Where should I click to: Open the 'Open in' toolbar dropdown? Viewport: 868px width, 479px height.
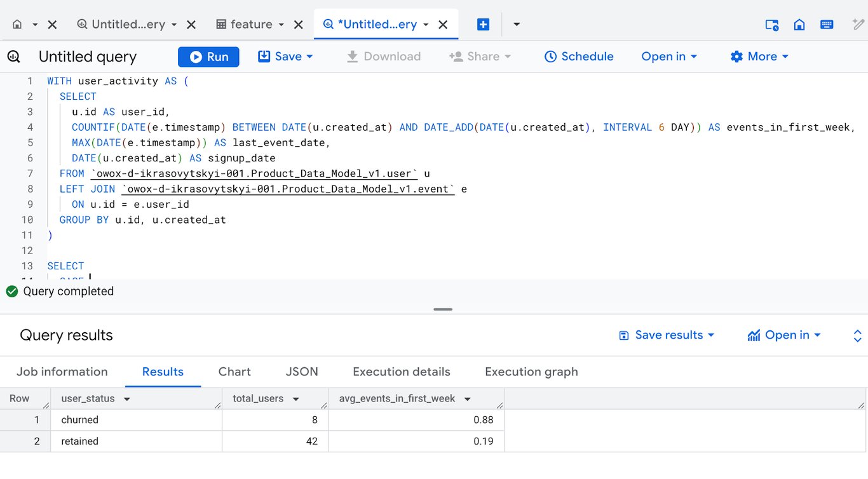(x=669, y=57)
